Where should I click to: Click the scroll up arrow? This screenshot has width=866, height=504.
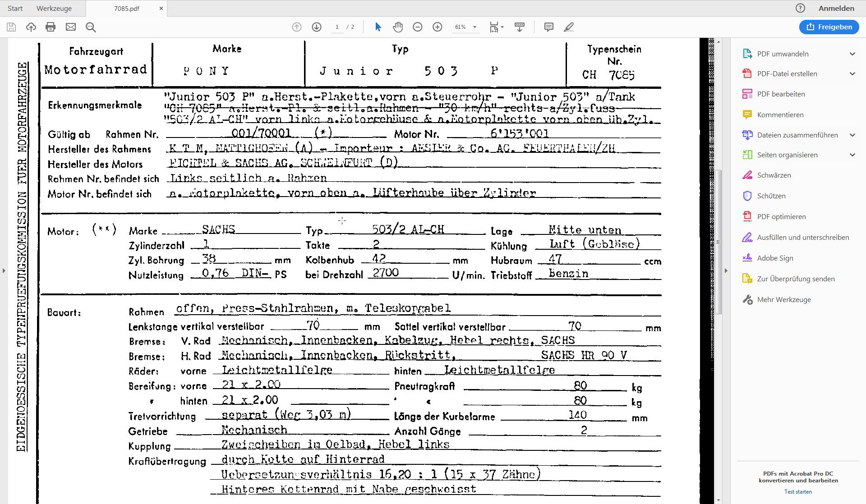(x=719, y=42)
